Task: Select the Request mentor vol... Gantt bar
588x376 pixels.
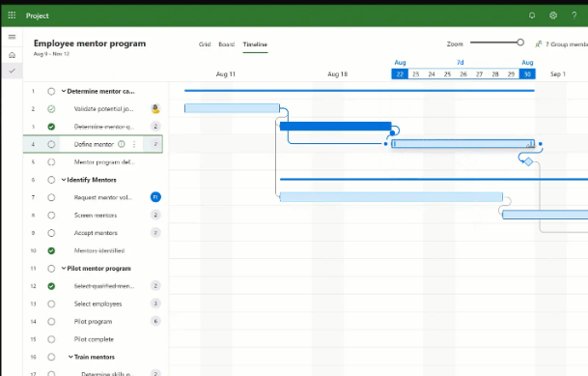Action: pos(391,197)
